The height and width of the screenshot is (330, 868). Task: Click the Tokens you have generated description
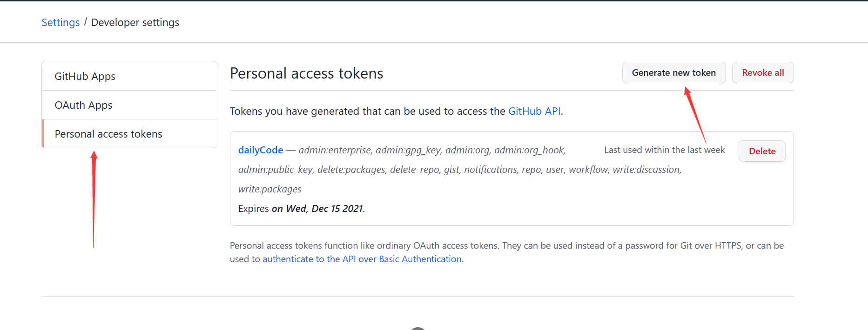pos(368,111)
